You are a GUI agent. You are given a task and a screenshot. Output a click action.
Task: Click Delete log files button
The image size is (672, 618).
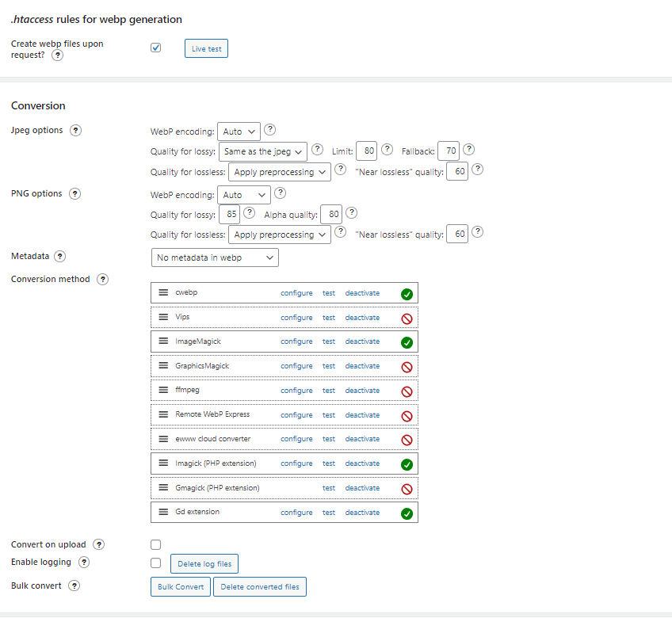point(204,564)
